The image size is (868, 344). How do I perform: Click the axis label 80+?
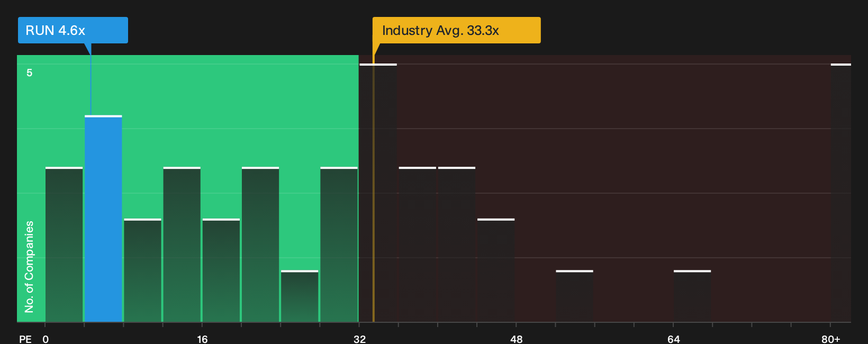click(x=831, y=339)
